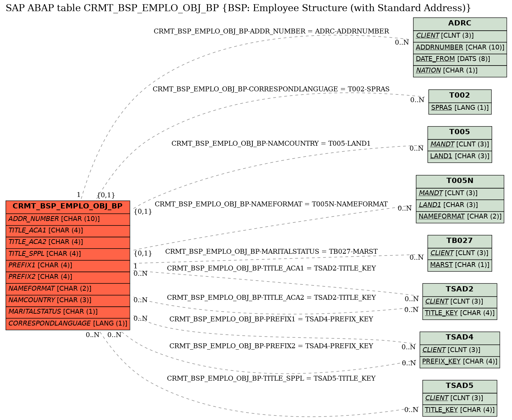Select the CORRESPONDLANGUAGE [LANG (1)] field

(68, 324)
